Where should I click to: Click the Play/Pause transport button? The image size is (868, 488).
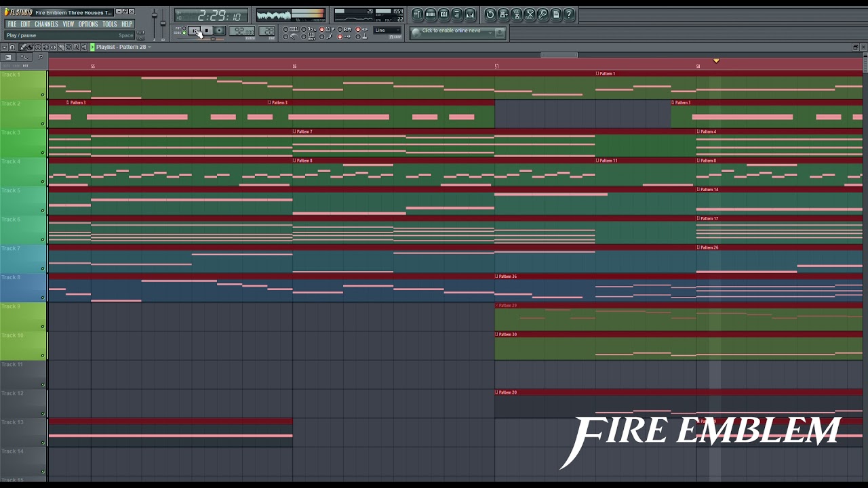(x=194, y=30)
